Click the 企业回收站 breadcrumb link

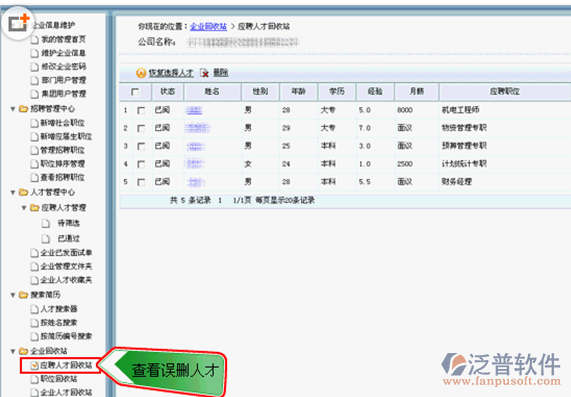click(x=208, y=27)
